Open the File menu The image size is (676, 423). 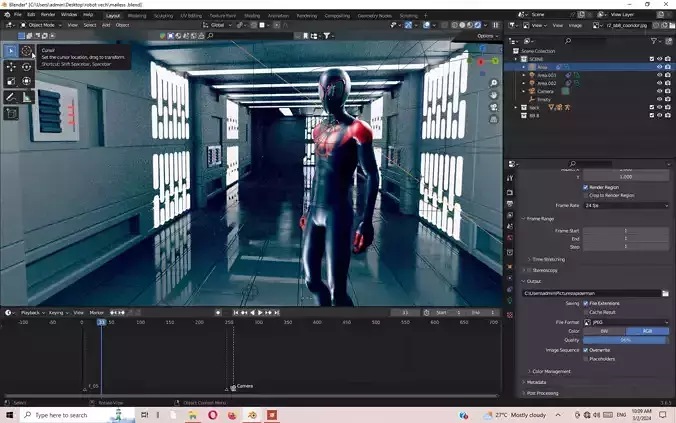[17, 15]
